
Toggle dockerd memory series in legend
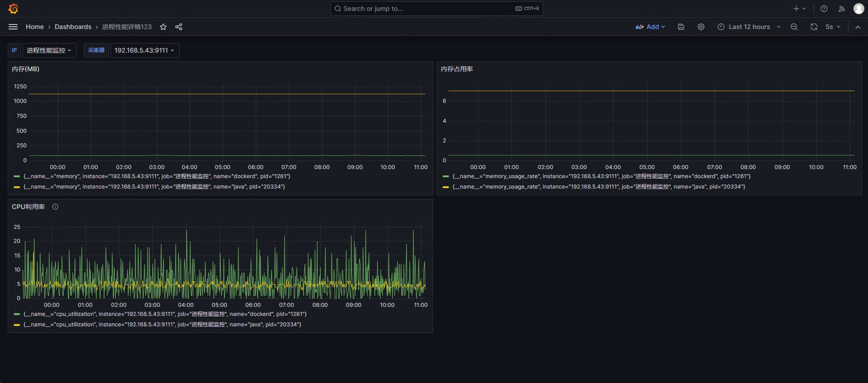[157, 176]
